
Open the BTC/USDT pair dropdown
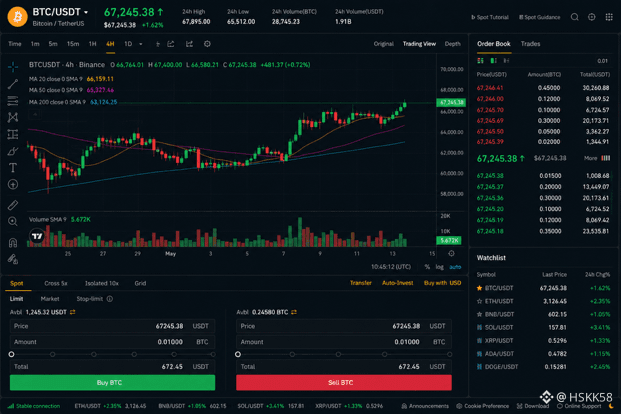click(x=86, y=13)
